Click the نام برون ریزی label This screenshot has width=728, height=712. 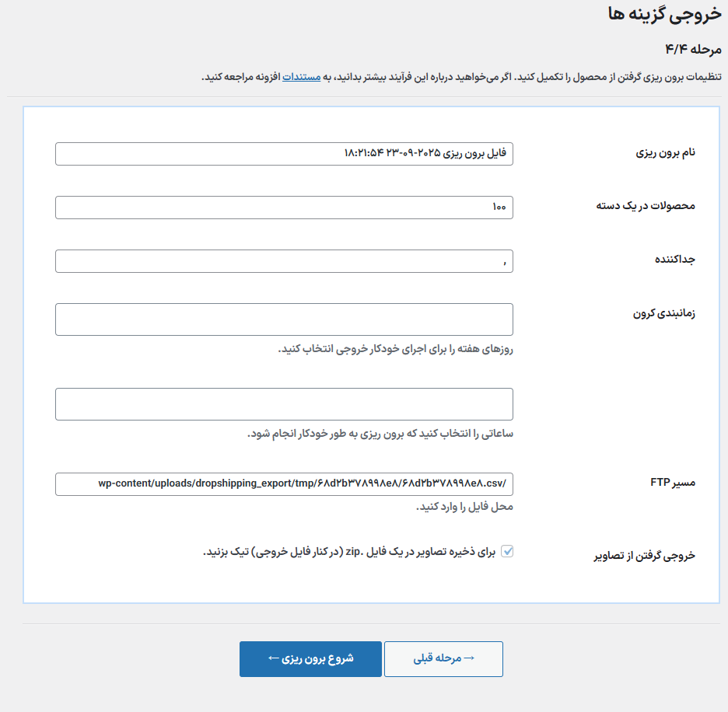tap(665, 153)
